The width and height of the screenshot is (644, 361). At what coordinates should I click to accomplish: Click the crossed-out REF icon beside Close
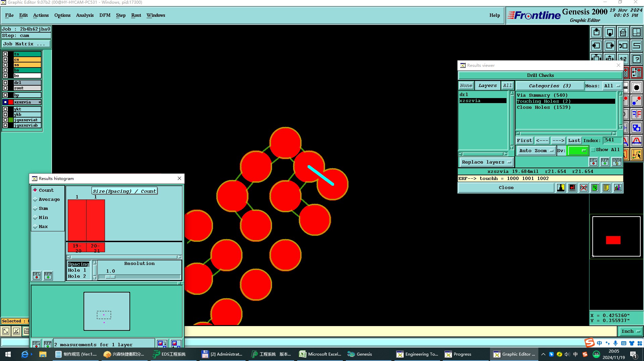(x=584, y=188)
